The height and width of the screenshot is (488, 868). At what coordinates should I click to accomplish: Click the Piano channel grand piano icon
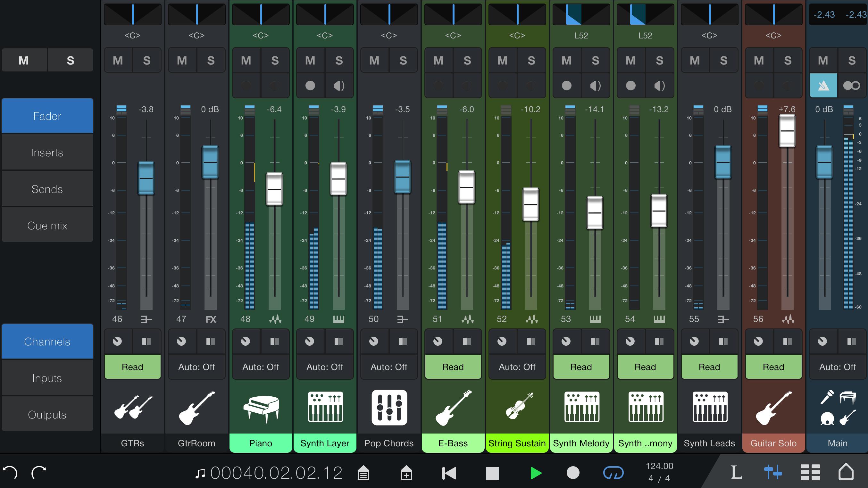(x=261, y=407)
